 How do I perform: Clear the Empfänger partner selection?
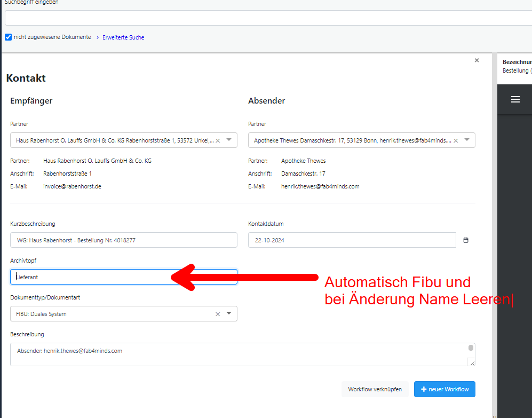[x=218, y=140]
